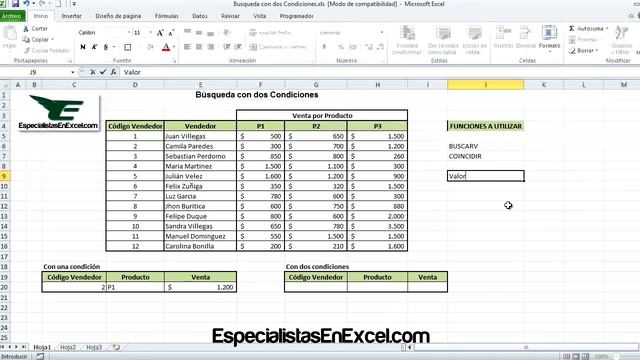Click cell containing COINCIDIR

486,156
